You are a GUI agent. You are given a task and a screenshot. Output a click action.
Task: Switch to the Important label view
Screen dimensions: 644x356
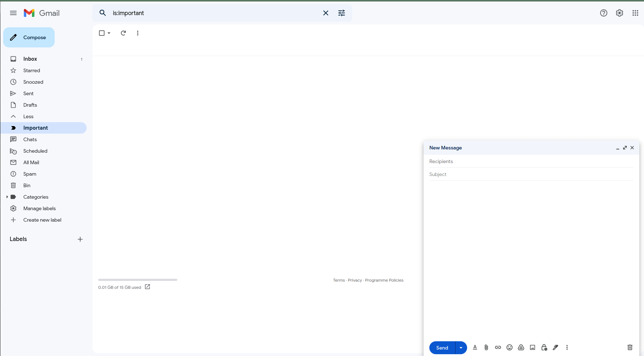pyautogui.click(x=35, y=128)
